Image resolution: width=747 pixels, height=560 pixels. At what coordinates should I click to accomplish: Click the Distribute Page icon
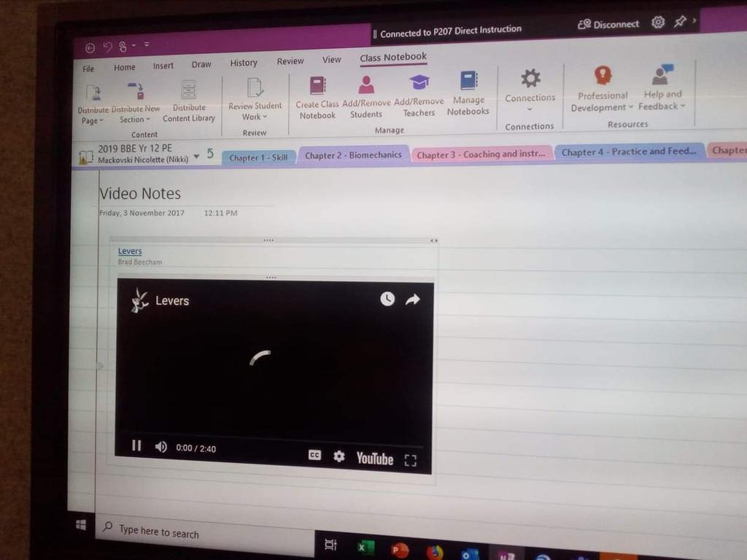coord(93,92)
